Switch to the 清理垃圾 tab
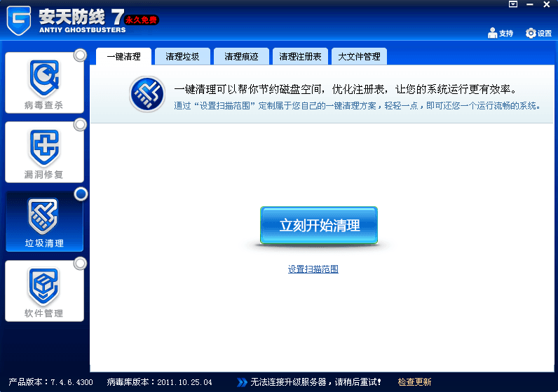 [182, 57]
